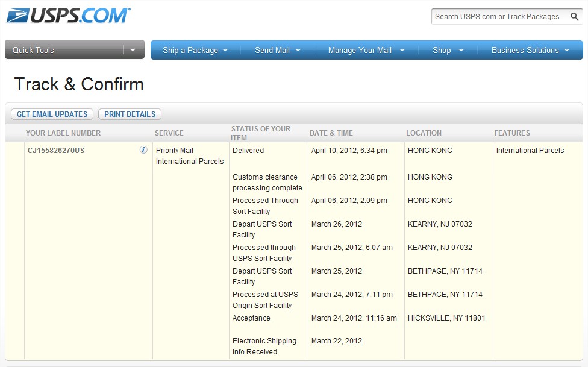Screen dimensions: 588x367
Task: Select Processed through USPS Sort Facility status
Action: click(x=264, y=253)
